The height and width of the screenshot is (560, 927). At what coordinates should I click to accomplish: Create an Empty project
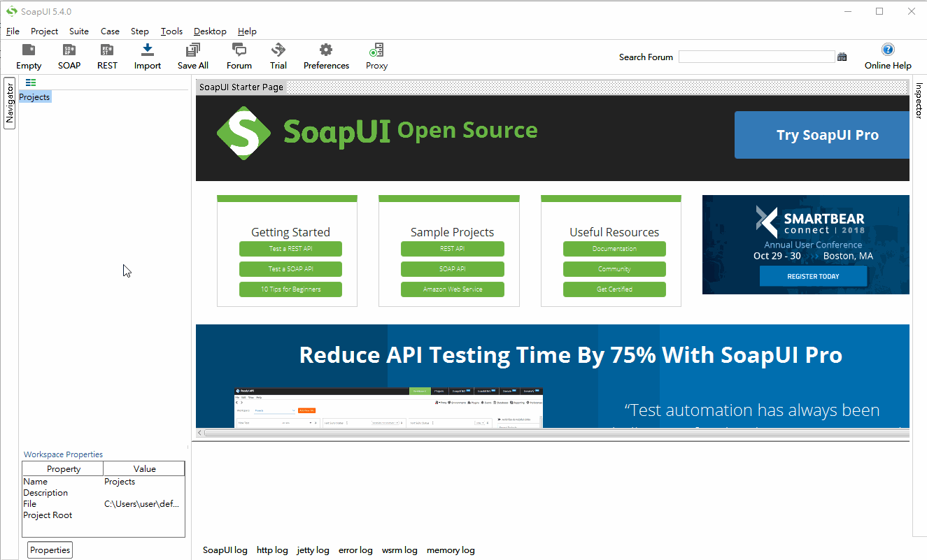click(x=29, y=56)
